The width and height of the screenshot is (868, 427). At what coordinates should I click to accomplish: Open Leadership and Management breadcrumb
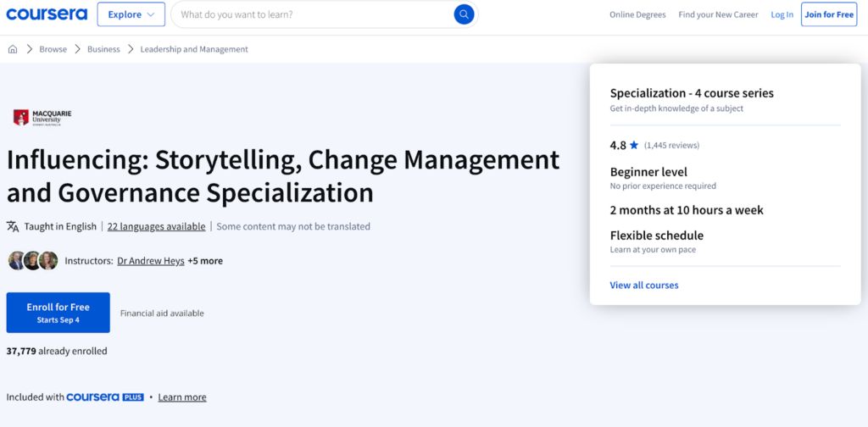194,49
